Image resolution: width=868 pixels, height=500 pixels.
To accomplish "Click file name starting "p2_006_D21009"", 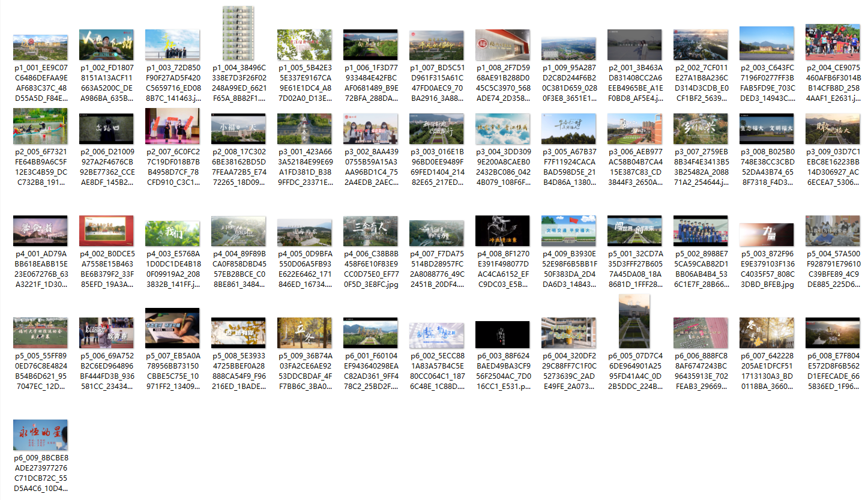I will 106,167.
